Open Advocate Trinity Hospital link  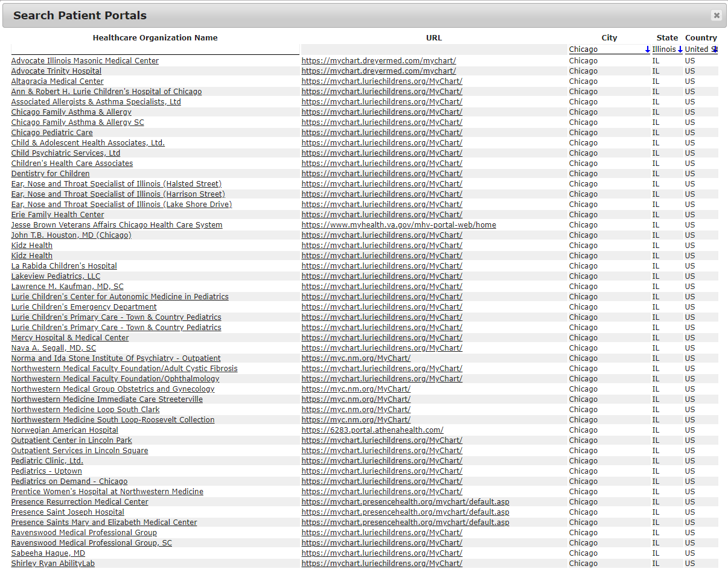click(56, 71)
